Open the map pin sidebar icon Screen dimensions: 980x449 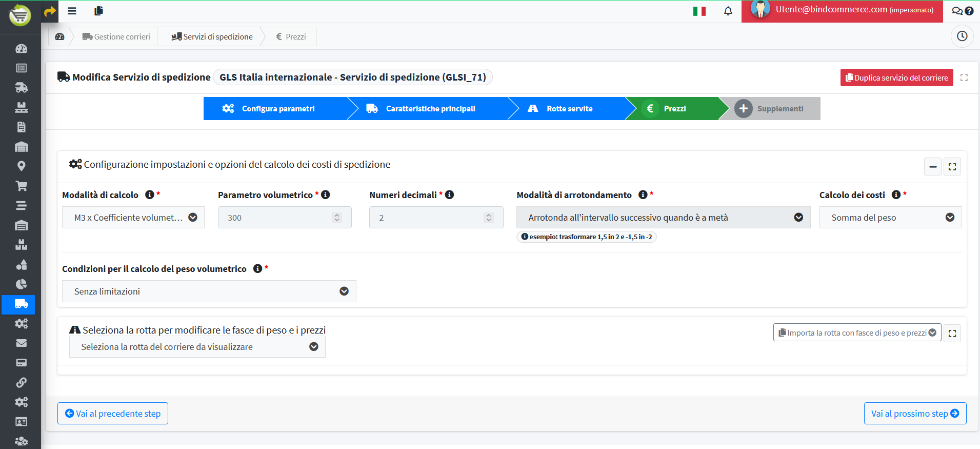pos(21,166)
